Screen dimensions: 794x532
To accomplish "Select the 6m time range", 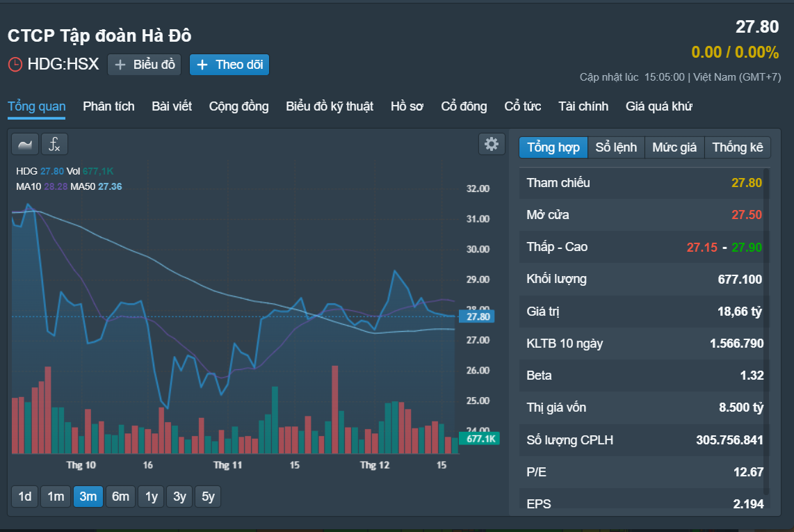I will [120, 497].
